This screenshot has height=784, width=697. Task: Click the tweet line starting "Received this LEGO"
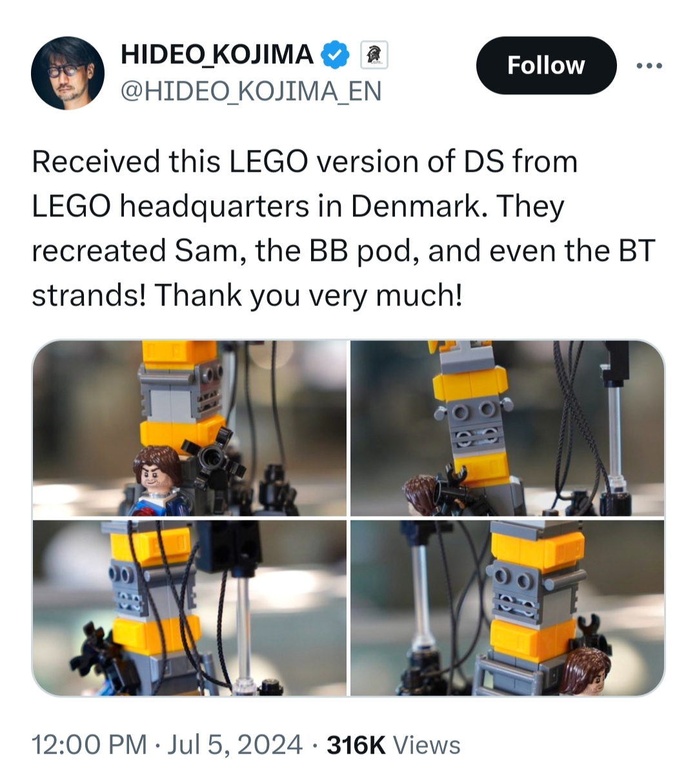click(305, 161)
